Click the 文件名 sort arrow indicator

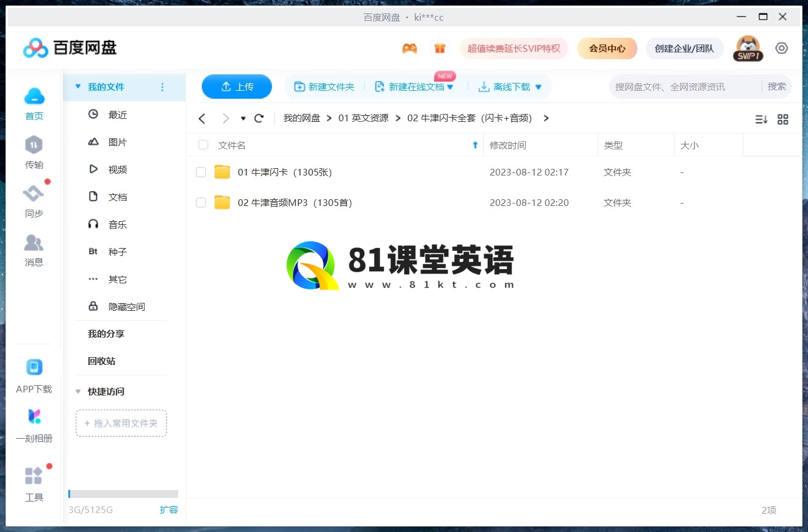[475, 145]
